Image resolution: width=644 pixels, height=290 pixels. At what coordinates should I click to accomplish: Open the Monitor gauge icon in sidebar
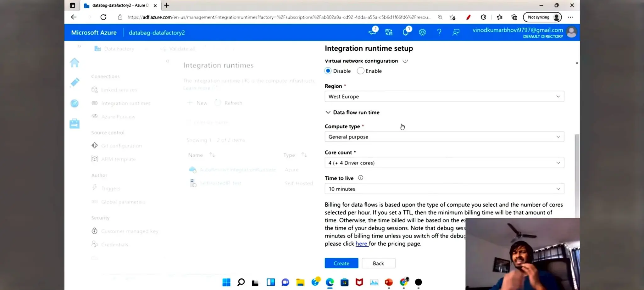point(75,103)
